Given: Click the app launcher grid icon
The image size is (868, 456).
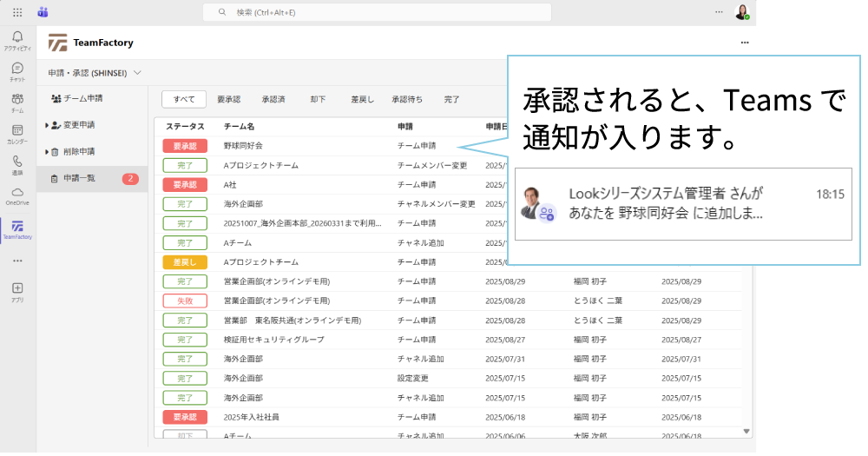Looking at the screenshot, I should pos(17,12).
